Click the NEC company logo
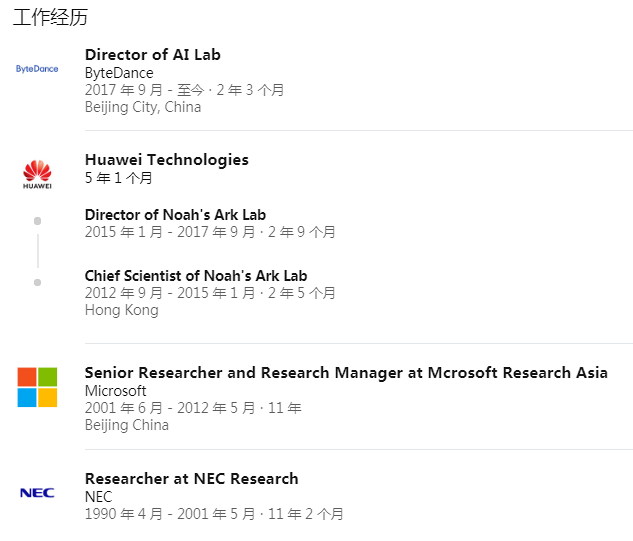Viewport: 633px width, 541px height. 37,493
